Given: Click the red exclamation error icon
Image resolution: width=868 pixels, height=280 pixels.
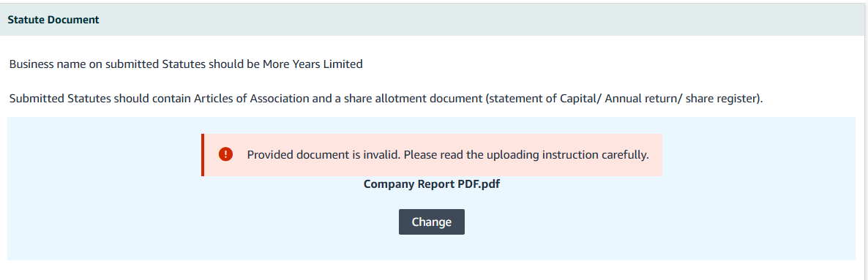Looking at the screenshot, I should [225, 154].
